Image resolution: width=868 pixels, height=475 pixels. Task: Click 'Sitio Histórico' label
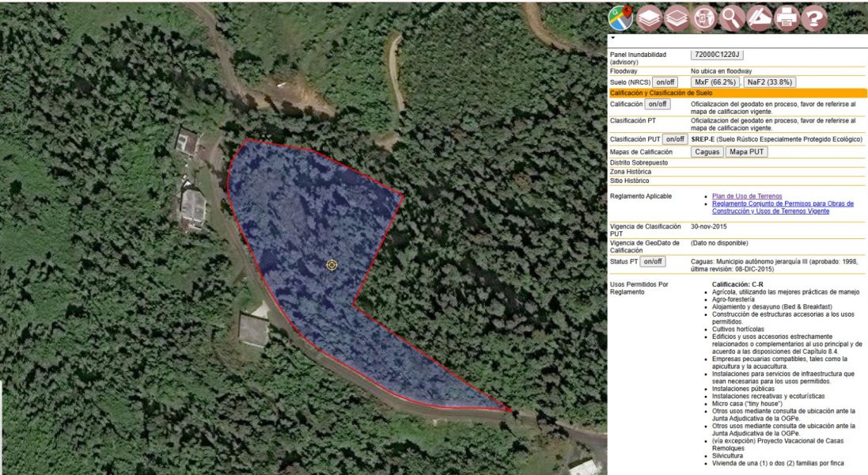(629, 180)
